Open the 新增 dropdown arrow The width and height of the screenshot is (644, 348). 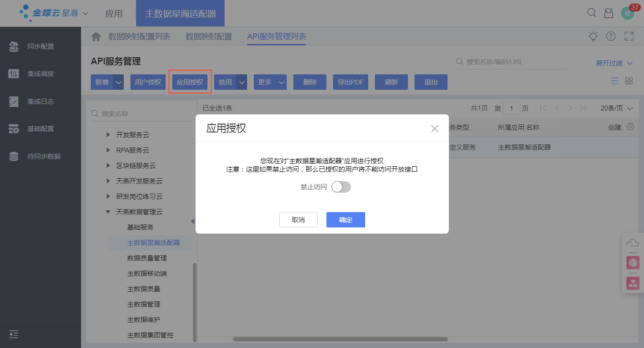coord(118,82)
